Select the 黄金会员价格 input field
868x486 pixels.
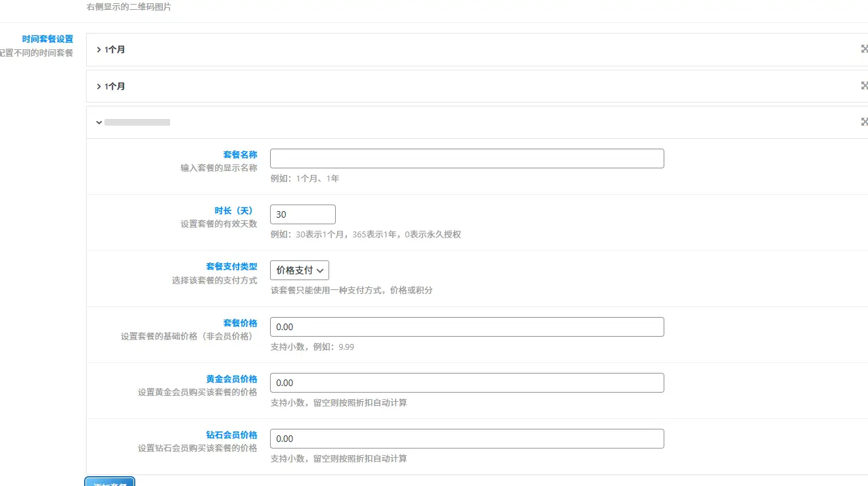467,383
